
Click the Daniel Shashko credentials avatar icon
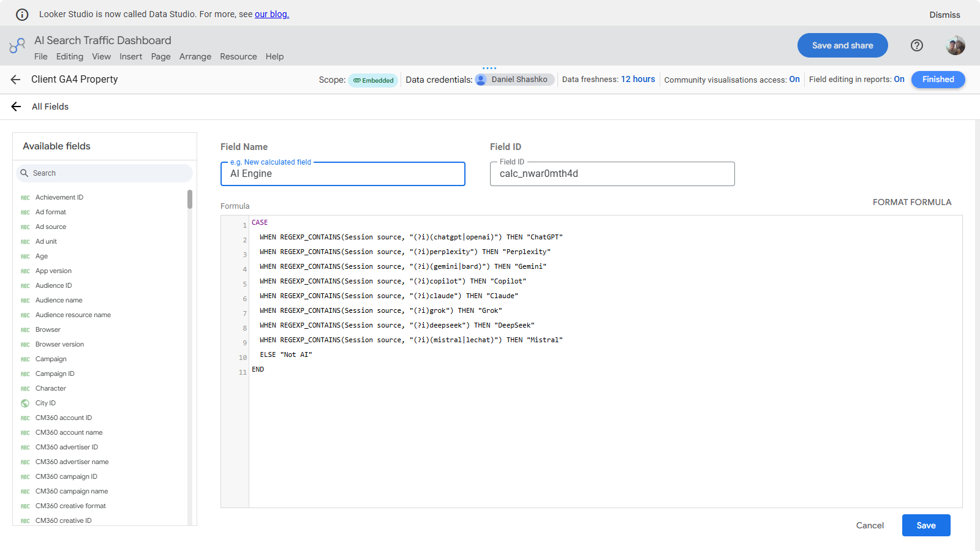coord(481,80)
